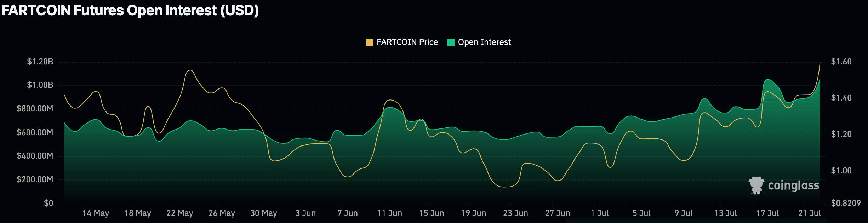868x223 pixels.
Task: Click the 30 May date label
Action: [x=264, y=213]
